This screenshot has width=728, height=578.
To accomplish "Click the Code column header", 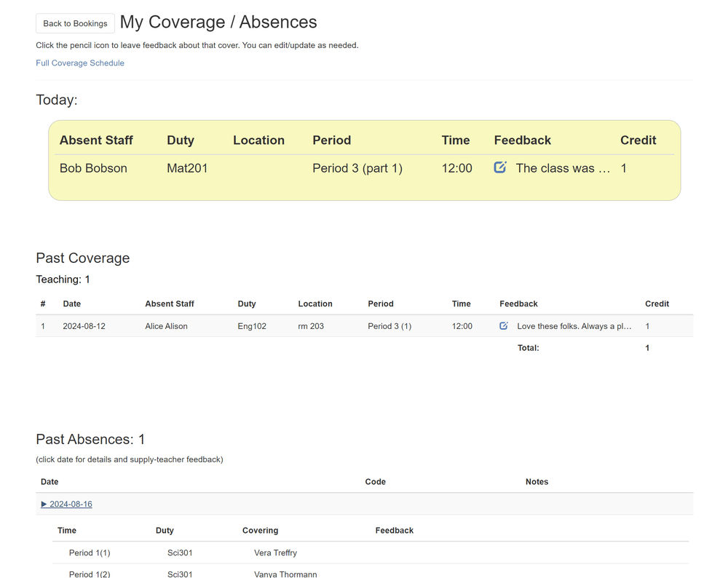I will coord(375,481).
